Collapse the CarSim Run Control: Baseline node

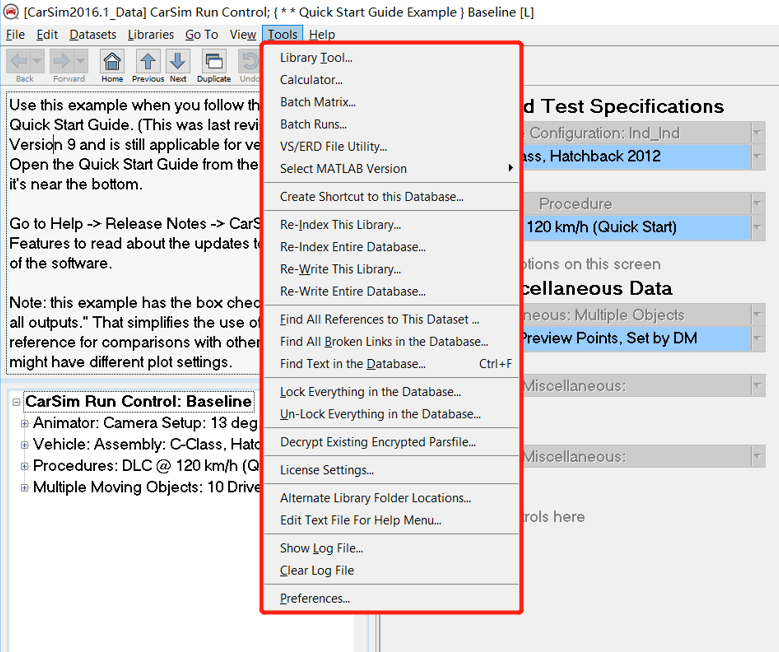tap(16, 402)
